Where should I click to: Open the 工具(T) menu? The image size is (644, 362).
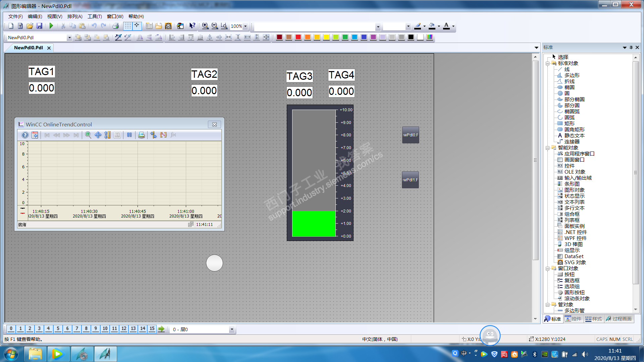(95, 16)
